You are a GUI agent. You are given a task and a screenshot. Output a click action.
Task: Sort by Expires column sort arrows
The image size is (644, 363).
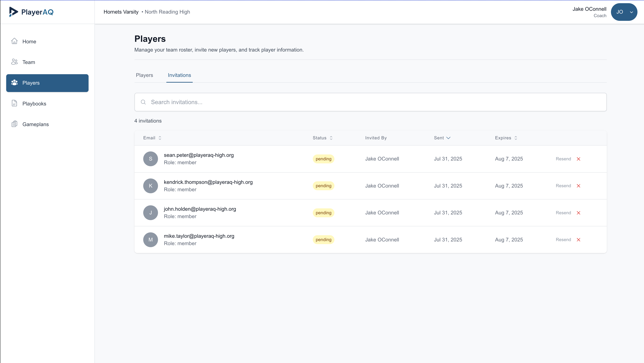(x=516, y=138)
